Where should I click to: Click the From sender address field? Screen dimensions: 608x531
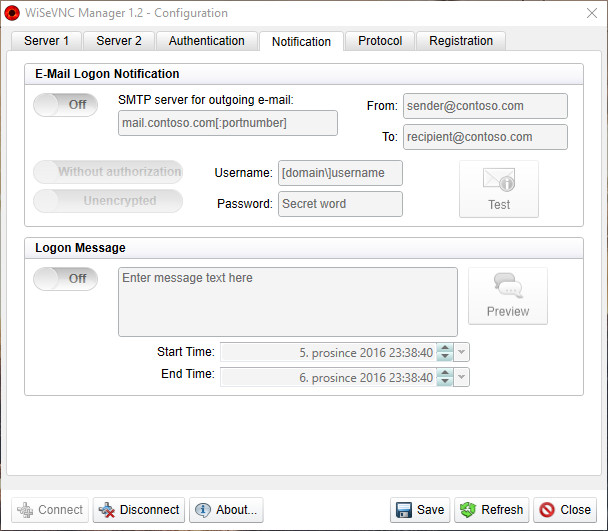[485, 106]
